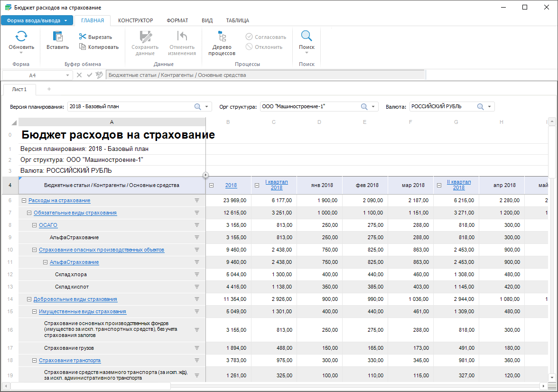Screen dimensions: 558x392
Task: Click the Обновить refresh icon
Action: (21, 37)
